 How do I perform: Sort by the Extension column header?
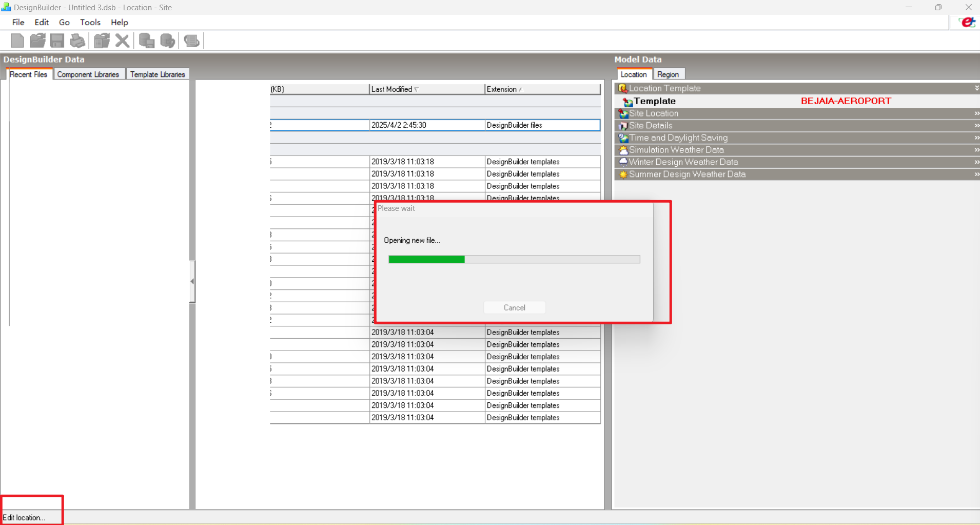pyautogui.click(x=542, y=89)
